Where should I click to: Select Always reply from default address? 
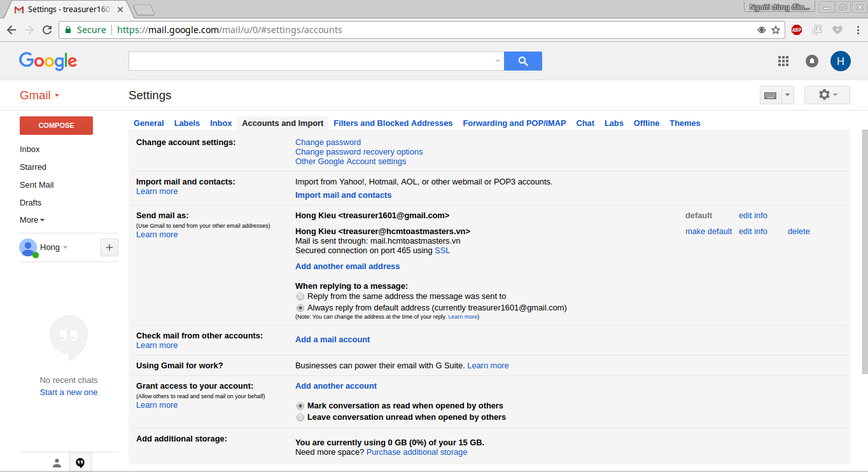click(x=300, y=308)
